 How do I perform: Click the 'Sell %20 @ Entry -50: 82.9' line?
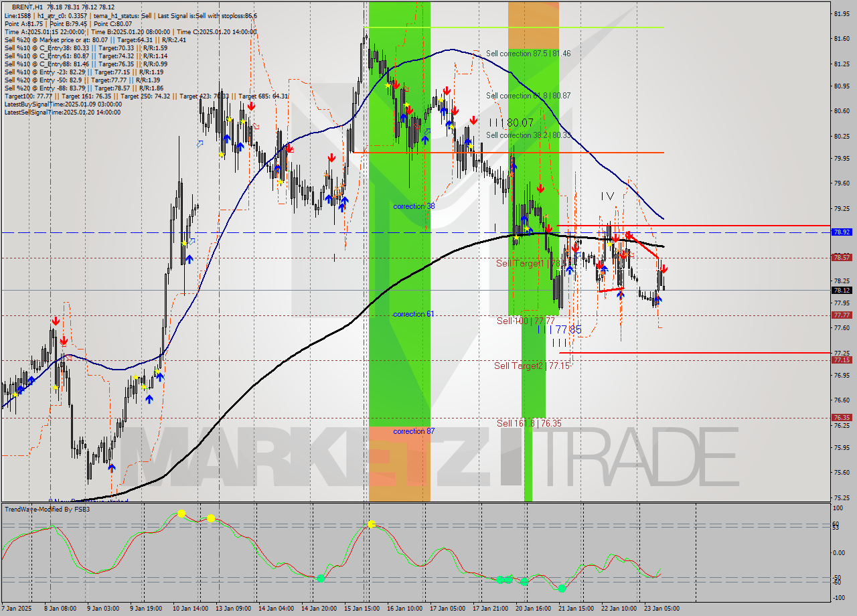82,80
